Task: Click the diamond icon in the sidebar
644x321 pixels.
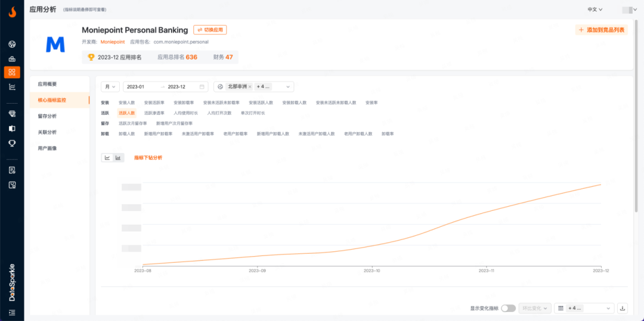Action: point(12,113)
